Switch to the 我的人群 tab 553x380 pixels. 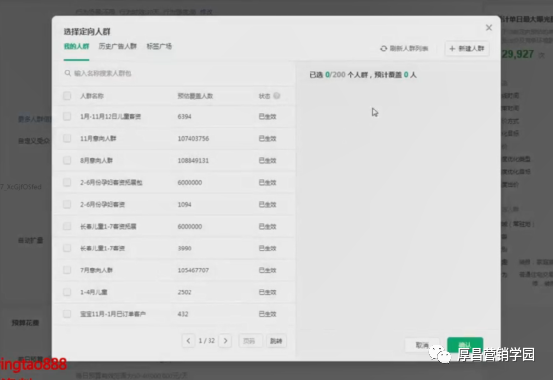point(76,46)
